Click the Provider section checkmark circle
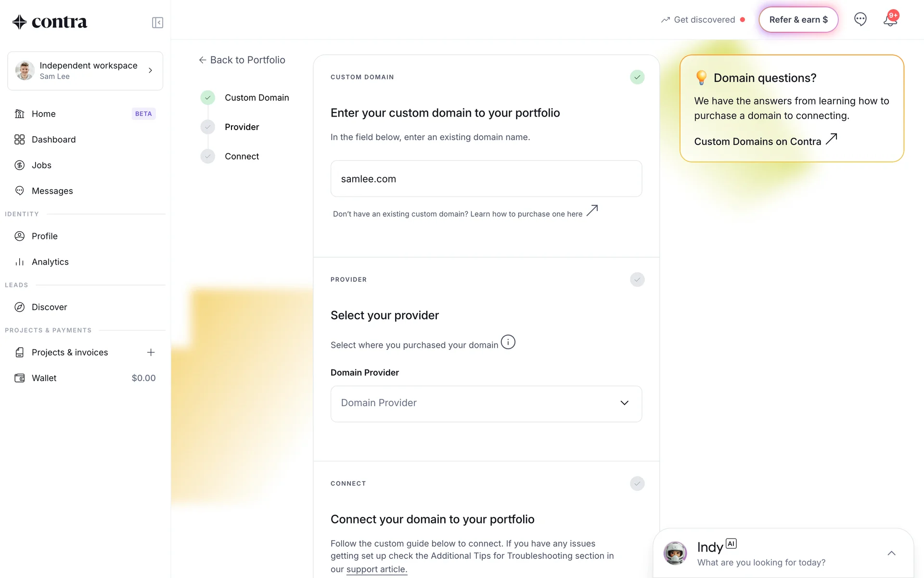This screenshot has width=924, height=578. 637,279
